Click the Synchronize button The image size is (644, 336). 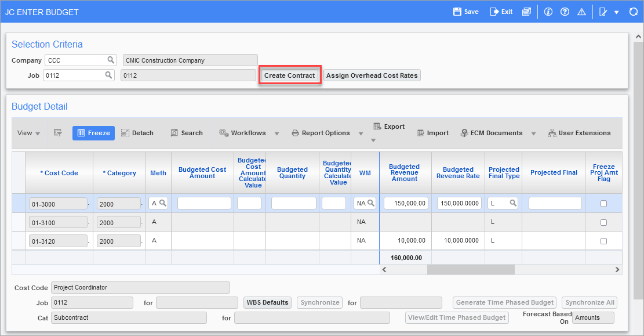(320, 302)
